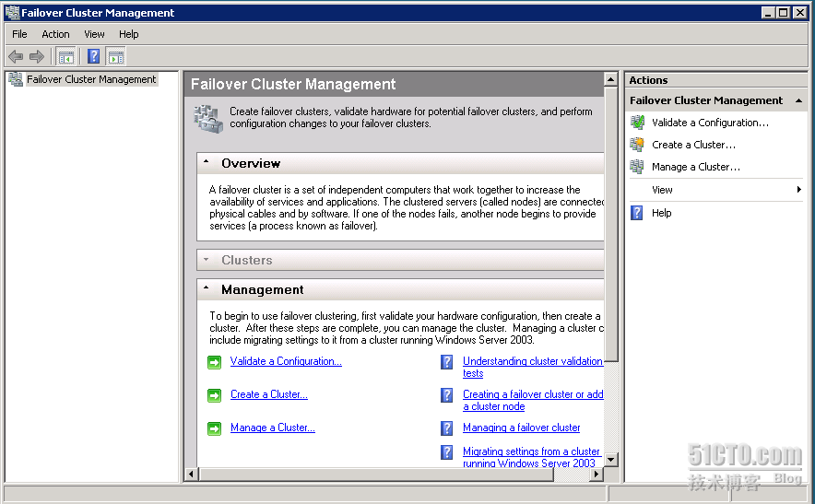Click the title bar application icon
815x504 pixels.
click(x=12, y=13)
